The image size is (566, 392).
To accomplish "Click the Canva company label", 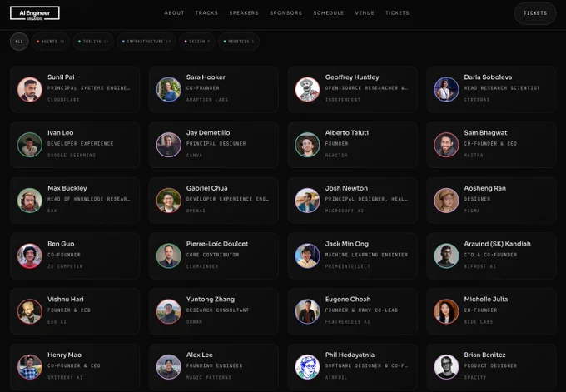I will (x=194, y=155).
